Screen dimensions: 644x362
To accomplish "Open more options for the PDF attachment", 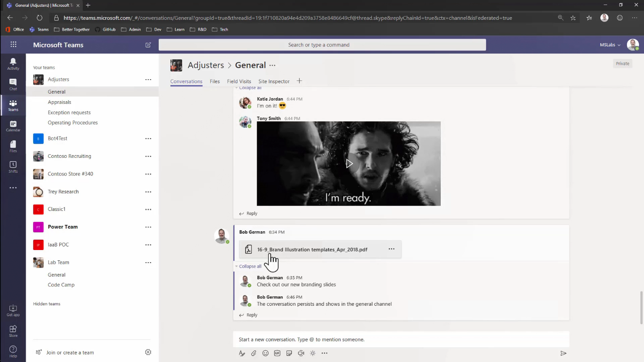I will (391, 249).
